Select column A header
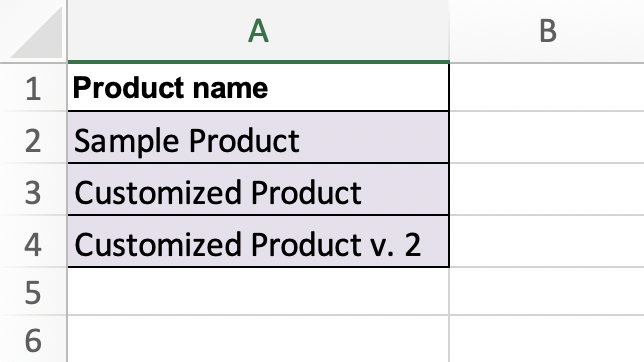 click(x=258, y=31)
